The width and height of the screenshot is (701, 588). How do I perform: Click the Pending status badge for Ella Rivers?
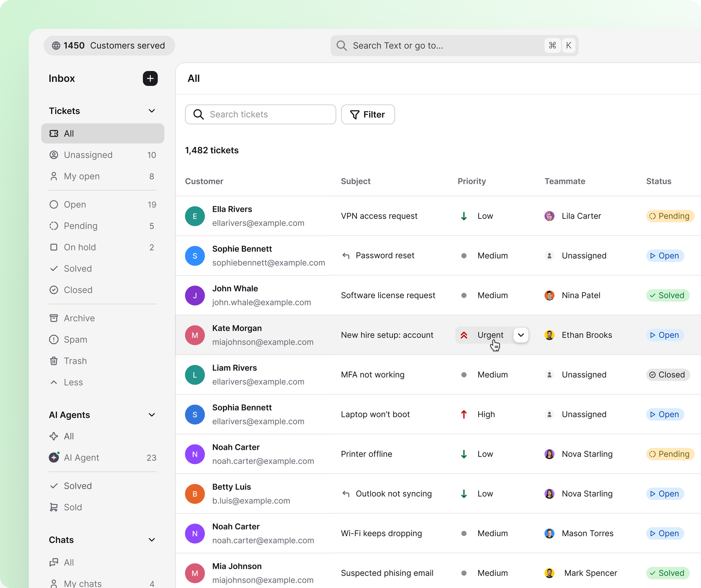(x=670, y=216)
